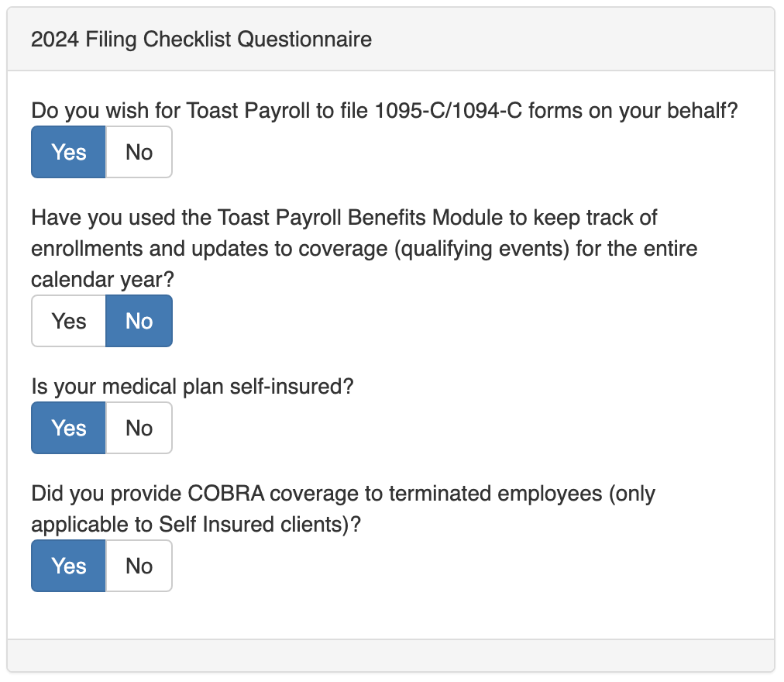This screenshot has width=784, height=682.
Task: Set self-insured medical plan to No
Action: [x=139, y=428]
